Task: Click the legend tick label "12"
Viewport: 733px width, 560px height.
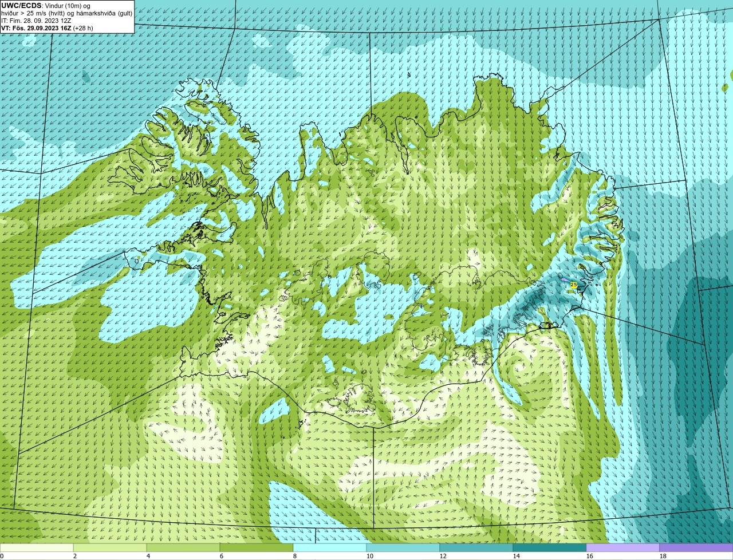Action: pyautogui.click(x=443, y=556)
